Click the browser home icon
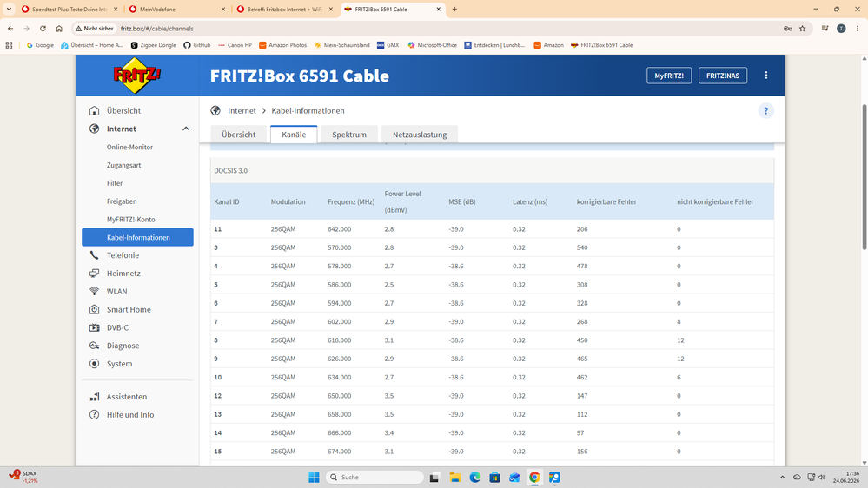 tap(59, 28)
